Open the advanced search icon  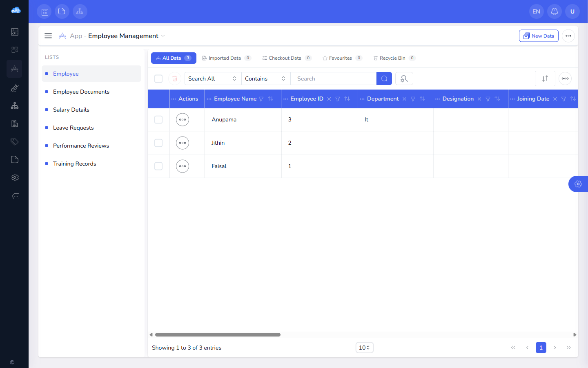click(404, 79)
